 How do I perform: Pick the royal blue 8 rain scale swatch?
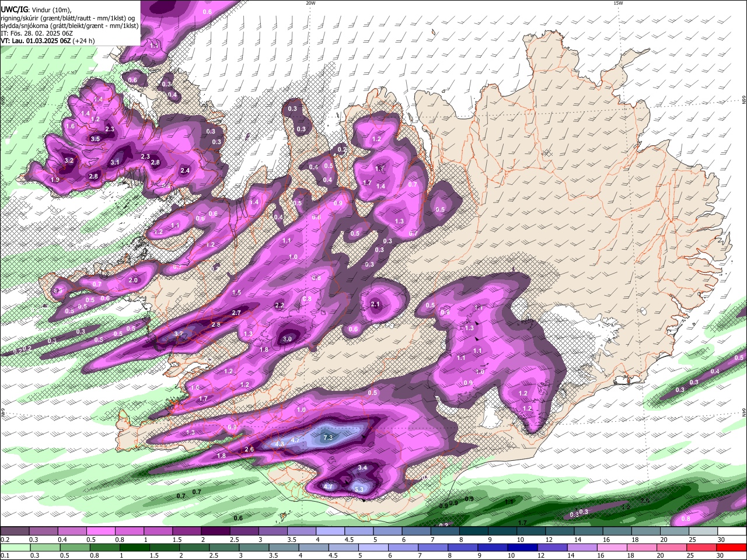pos(463,547)
